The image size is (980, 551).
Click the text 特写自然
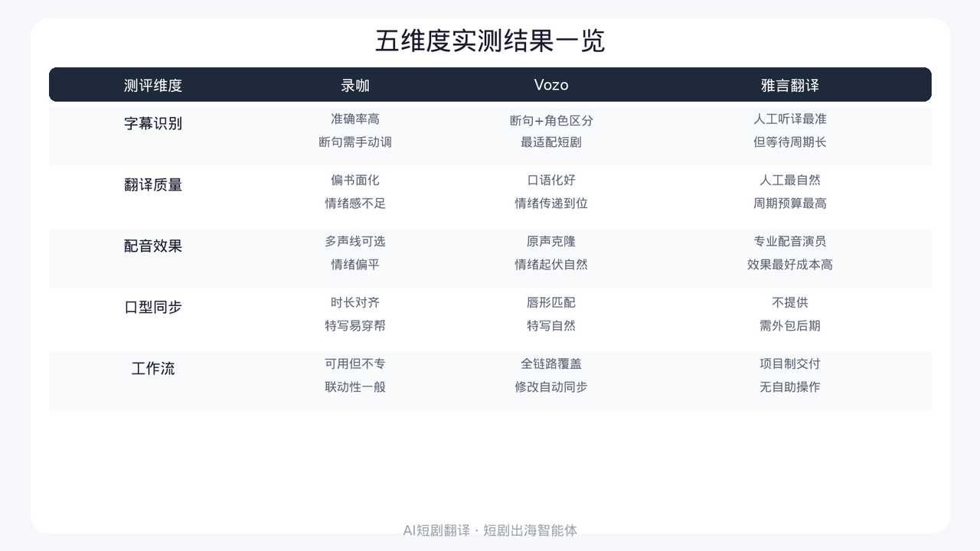[551, 325]
